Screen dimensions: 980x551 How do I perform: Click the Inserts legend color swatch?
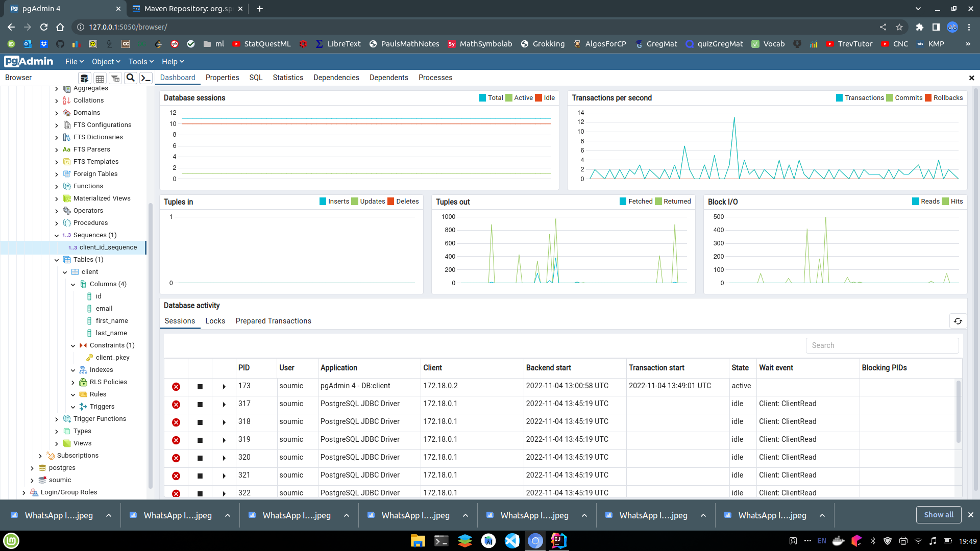click(x=323, y=202)
